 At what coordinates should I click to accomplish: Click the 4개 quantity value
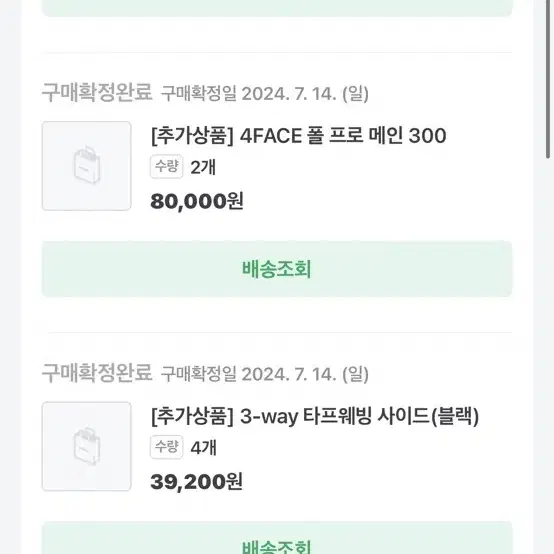[203, 448]
